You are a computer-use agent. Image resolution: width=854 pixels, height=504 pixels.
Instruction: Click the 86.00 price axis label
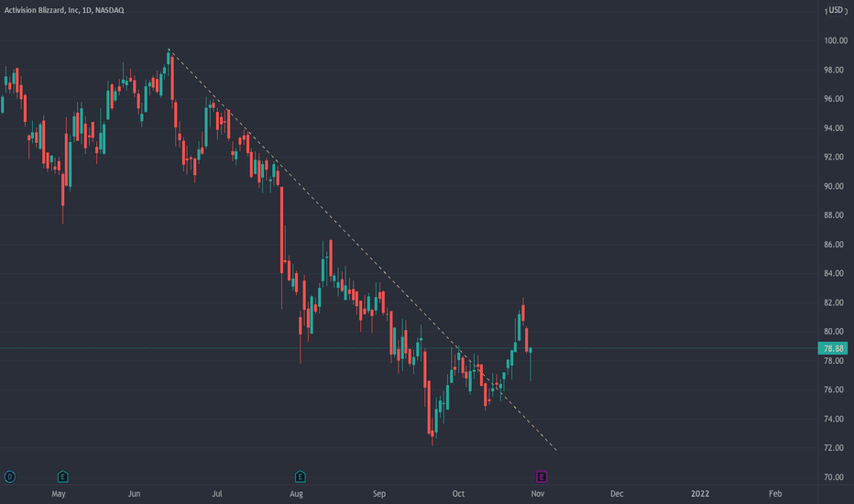tap(834, 245)
